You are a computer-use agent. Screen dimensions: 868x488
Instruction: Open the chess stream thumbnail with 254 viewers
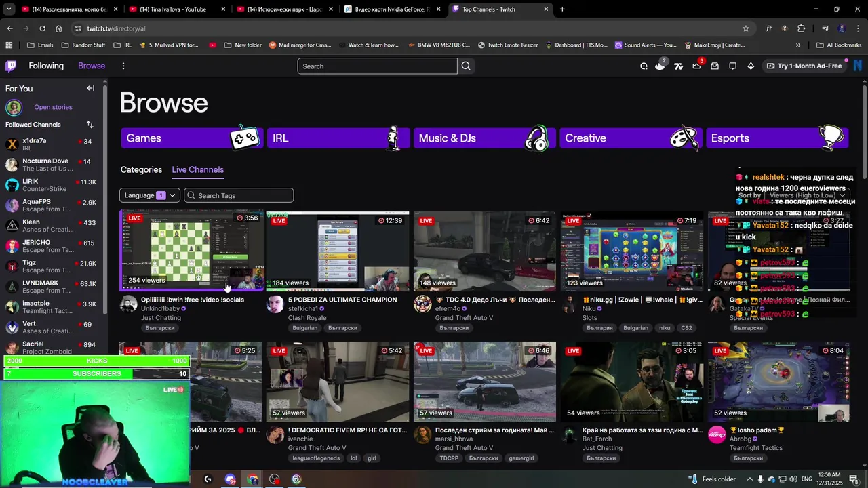pos(192,250)
